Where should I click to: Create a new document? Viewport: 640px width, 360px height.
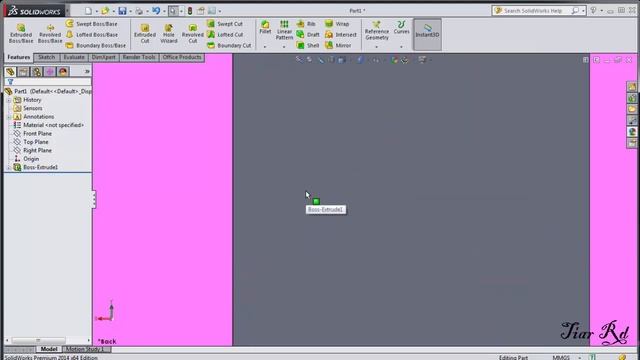[88, 11]
